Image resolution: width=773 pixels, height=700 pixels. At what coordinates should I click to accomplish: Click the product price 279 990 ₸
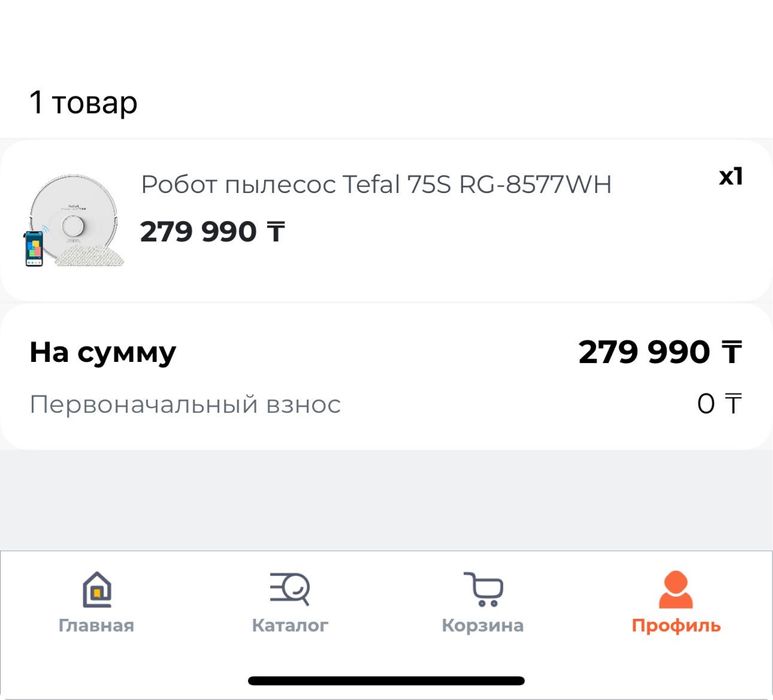point(212,232)
